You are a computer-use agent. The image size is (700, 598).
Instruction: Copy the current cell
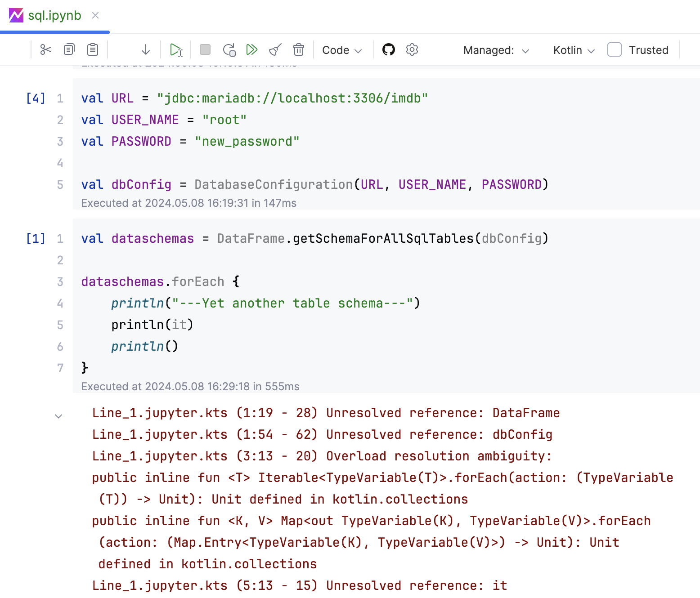point(68,50)
